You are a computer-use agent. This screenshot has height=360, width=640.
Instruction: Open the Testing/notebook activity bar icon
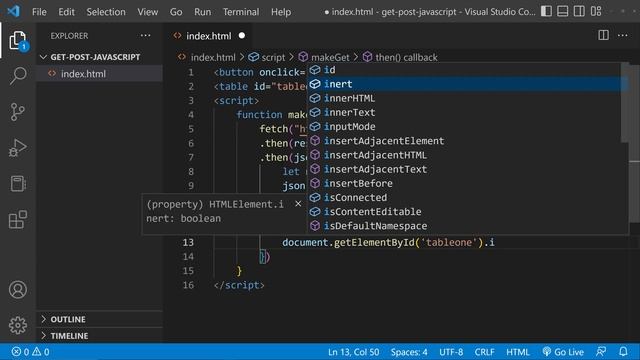(18, 184)
